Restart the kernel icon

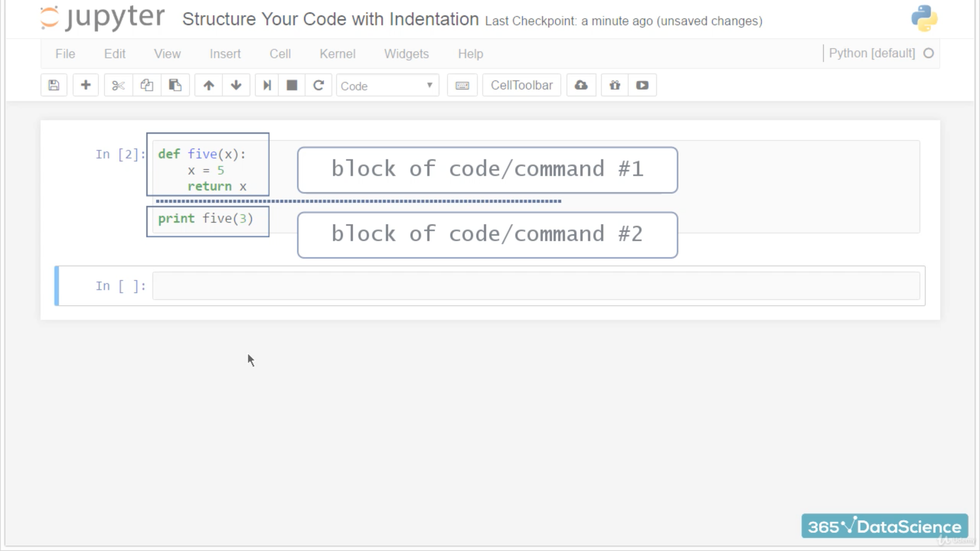tap(318, 85)
